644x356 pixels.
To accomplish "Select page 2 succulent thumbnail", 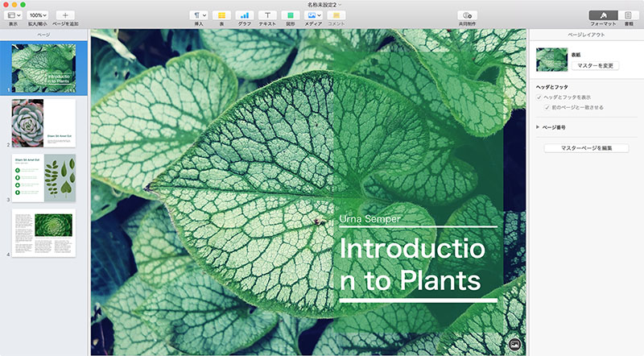I will tap(43, 123).
